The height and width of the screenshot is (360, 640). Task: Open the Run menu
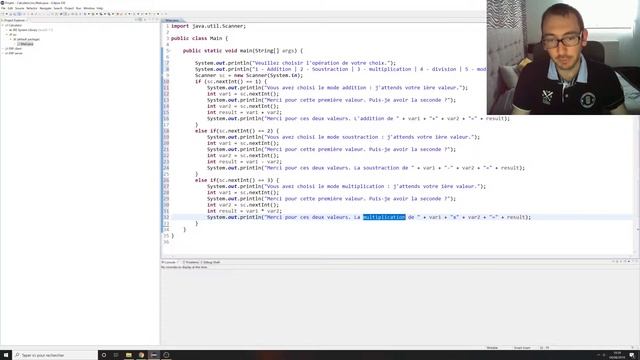click(x=78, y=8)
